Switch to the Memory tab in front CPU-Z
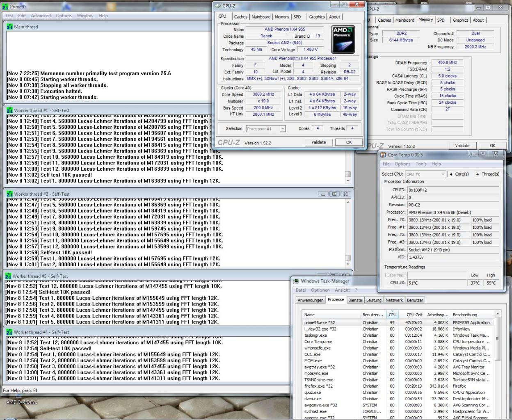Image resolution: width=512 pixels, height=420 pixels. tap(282, 17)
